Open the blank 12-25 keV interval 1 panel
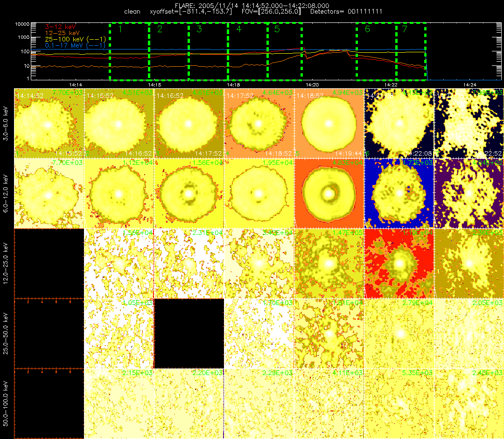 point(49,264)
